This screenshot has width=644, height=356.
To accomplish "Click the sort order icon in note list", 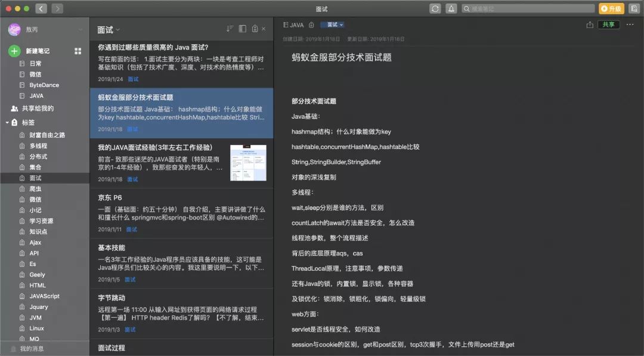I will click(x=230, y=29).
